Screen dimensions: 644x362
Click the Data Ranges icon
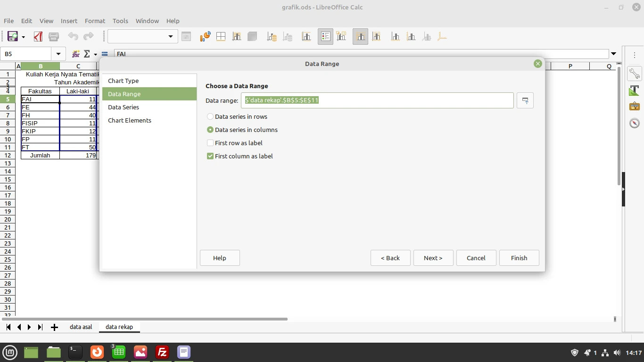272,37
